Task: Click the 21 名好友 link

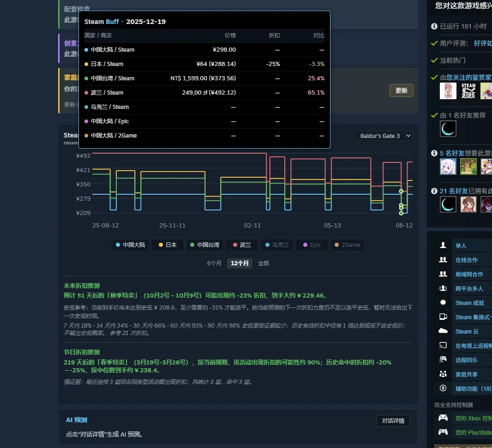Action: click(454, 191)
